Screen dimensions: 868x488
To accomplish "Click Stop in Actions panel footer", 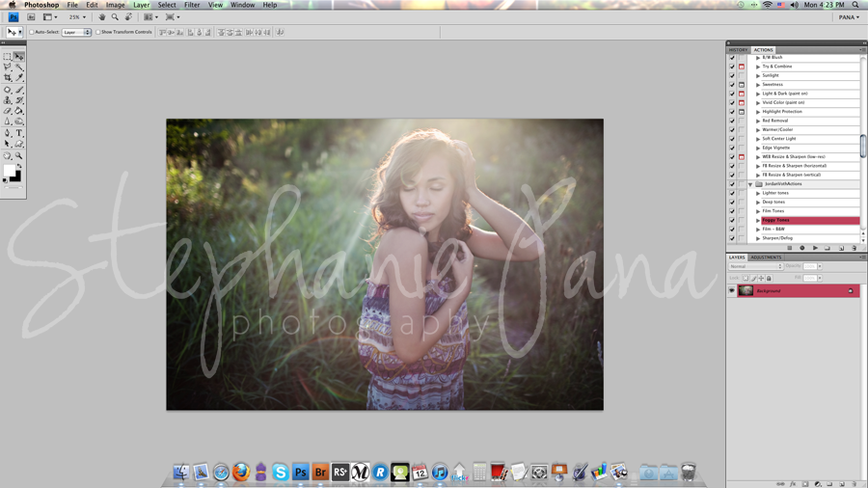I will [789, 248].
